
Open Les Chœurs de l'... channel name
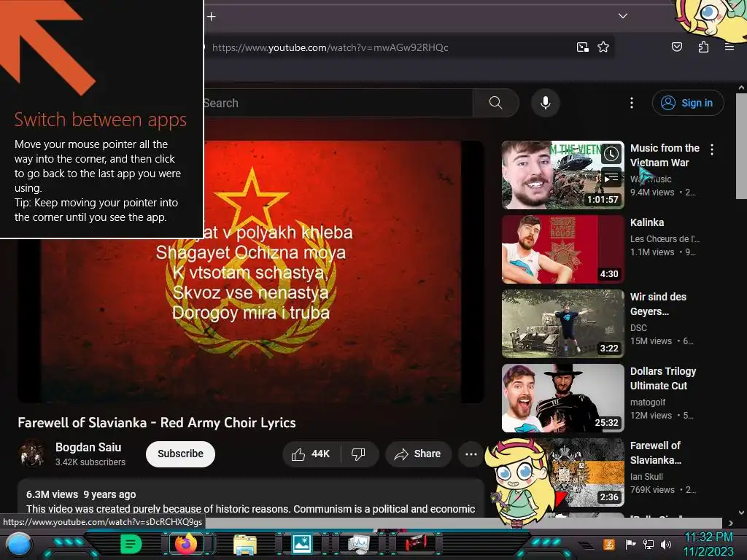[665, 239]
